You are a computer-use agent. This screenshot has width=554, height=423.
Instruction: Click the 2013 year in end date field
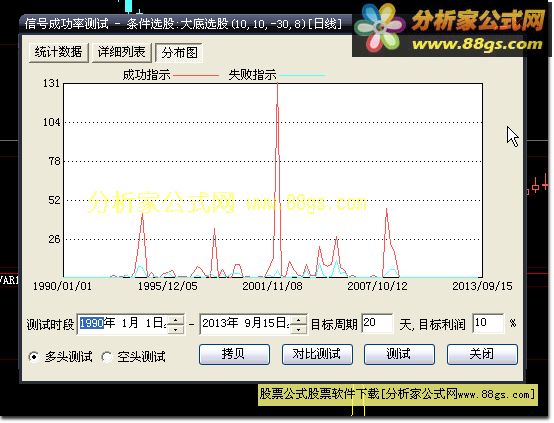[214, 323]
